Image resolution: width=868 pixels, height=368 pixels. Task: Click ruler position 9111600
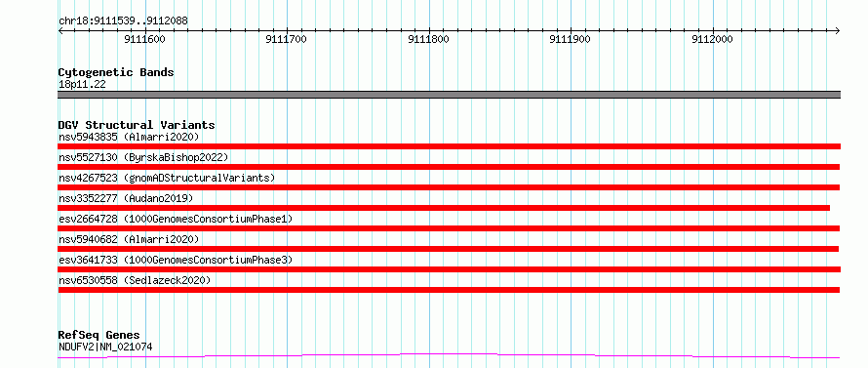[144, 39]
